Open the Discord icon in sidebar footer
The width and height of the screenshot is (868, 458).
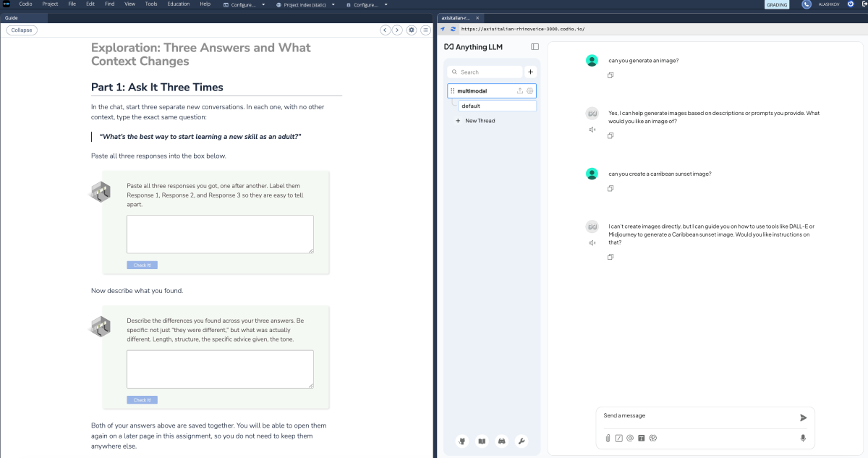pos(501,441)
